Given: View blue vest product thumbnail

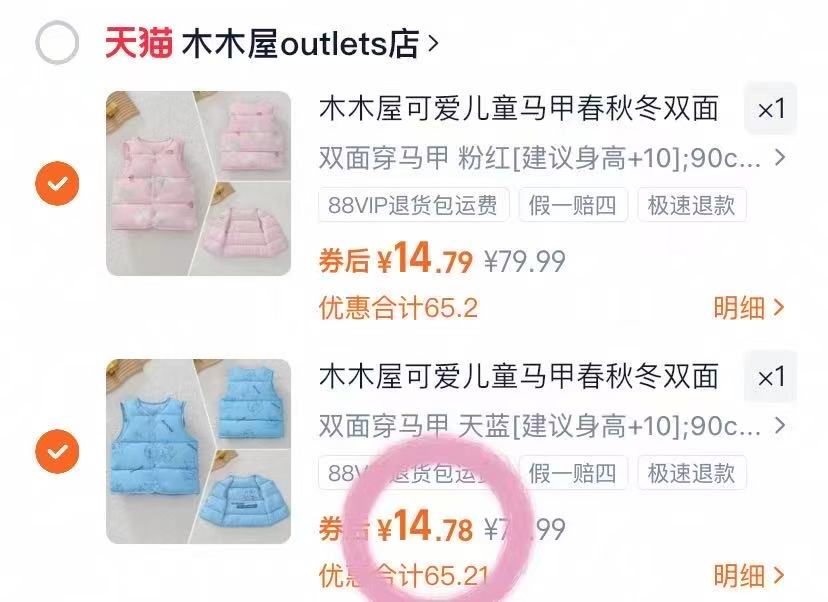Looking at the screenshot, I should (x=199, y=452).
